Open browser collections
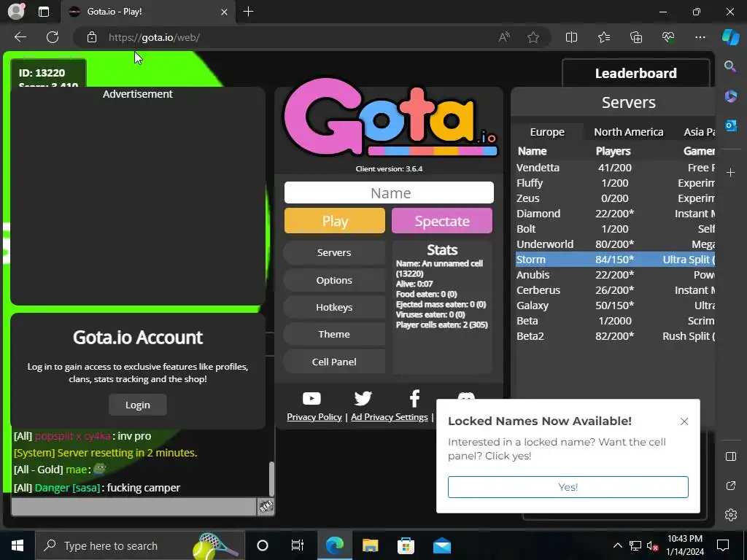Image resolution: width=747 pixels, height=560 pixels. (x=636, y=37)
